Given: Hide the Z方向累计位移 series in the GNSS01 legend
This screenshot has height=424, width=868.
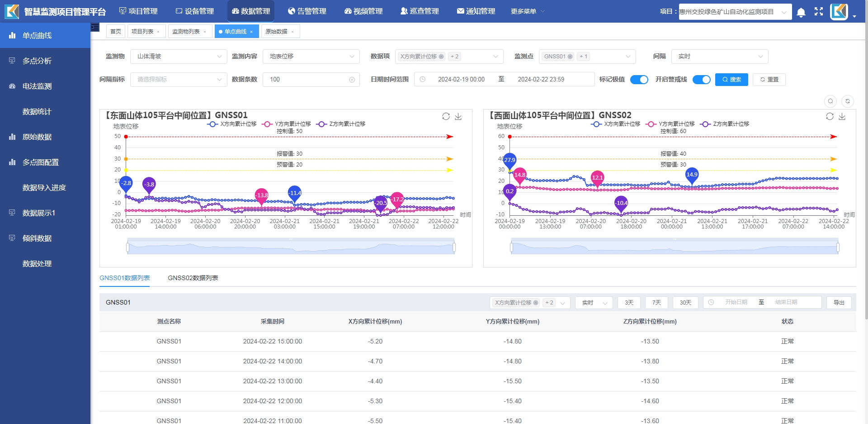Looking at the screenshot, I should pos(341,124).
